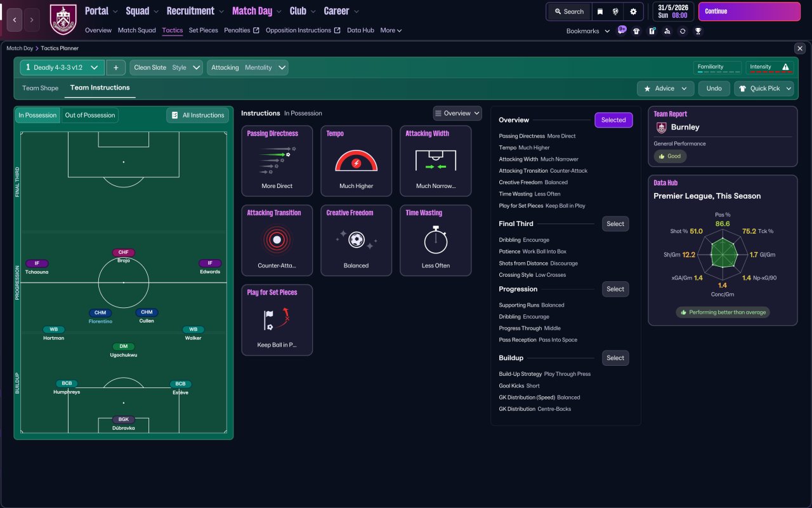This screenshot has width=812, height=508.
Task: Click Select for Final Third instructions
Action: [615, 224]
